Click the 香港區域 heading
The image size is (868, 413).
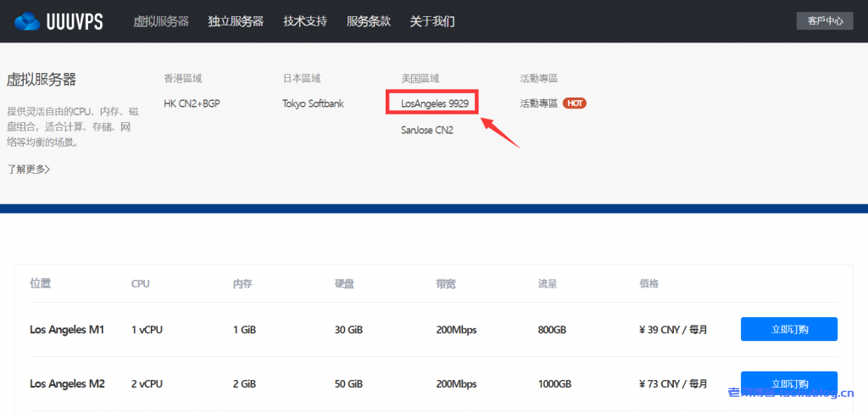click(x=183, y=78)
